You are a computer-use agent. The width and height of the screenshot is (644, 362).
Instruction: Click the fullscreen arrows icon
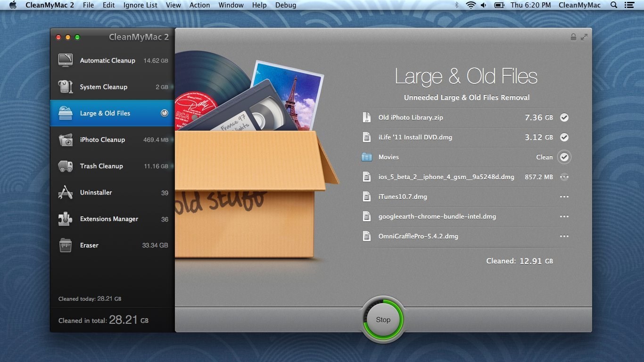coord(584,37)
